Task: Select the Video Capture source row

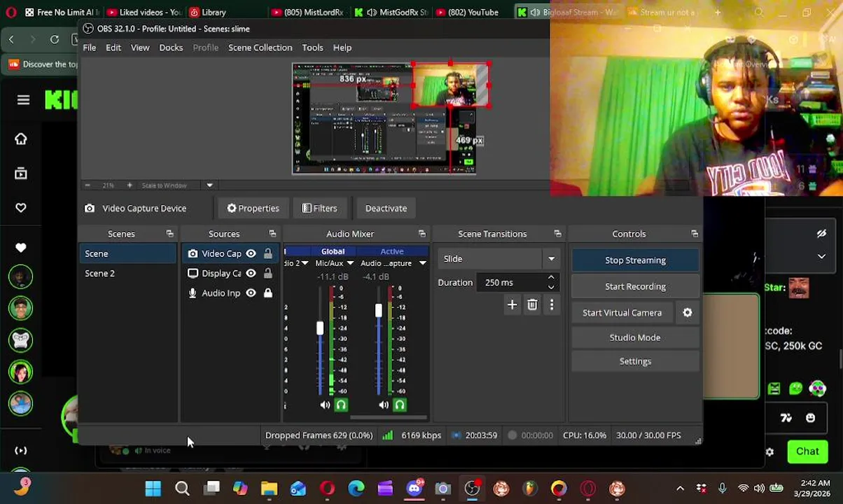Action: click(230, 253)
